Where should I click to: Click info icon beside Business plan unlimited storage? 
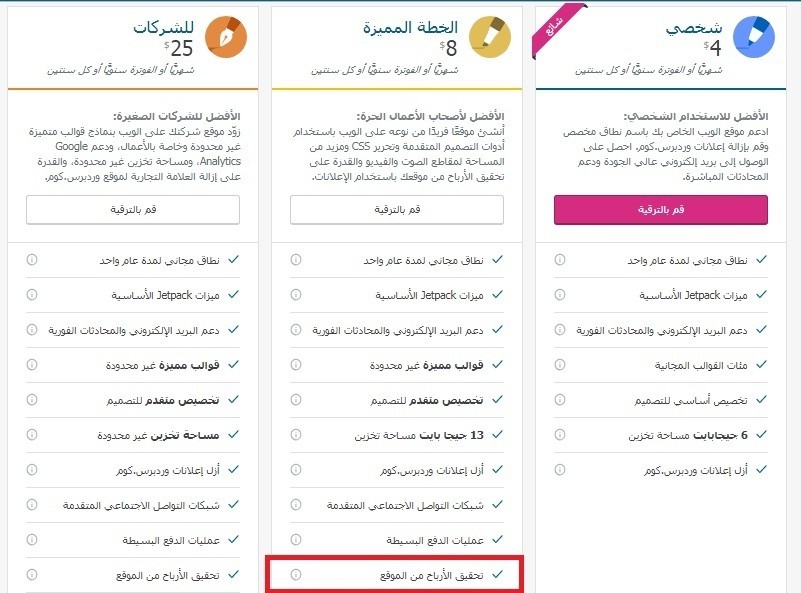(31, 436)
